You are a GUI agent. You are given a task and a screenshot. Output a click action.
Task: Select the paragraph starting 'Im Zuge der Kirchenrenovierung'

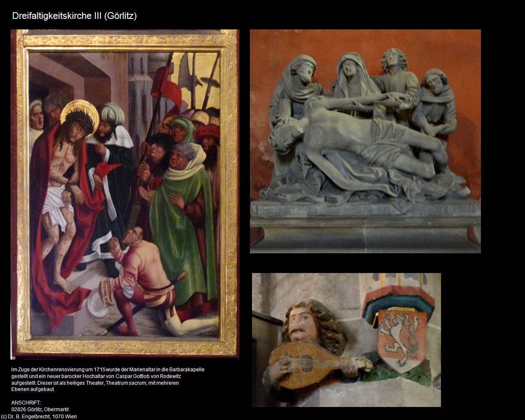click(x=108, y=379)
